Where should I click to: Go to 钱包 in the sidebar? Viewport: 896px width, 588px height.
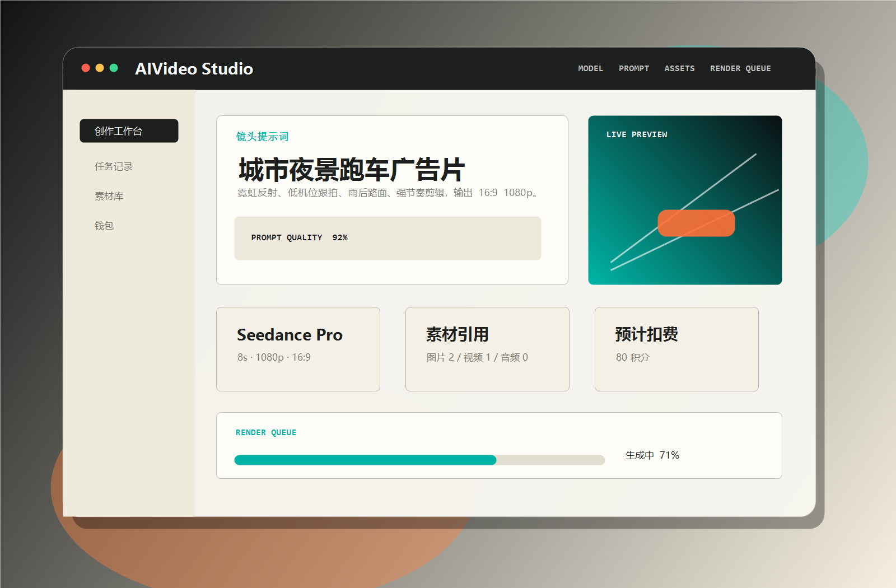[x=104, y=226]
